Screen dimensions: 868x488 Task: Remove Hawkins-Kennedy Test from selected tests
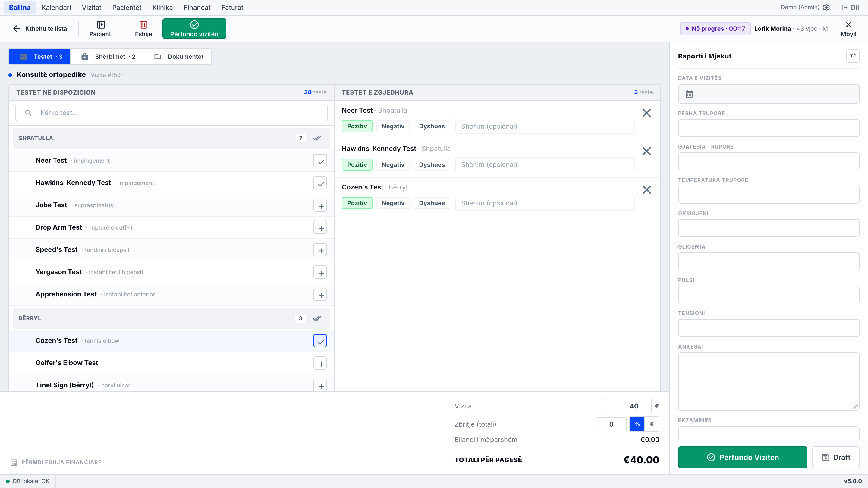(x=646, y=151)
